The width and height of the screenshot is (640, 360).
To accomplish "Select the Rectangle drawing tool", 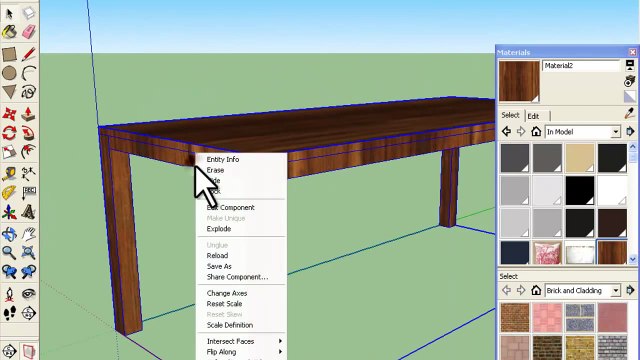I will [9, 54].
